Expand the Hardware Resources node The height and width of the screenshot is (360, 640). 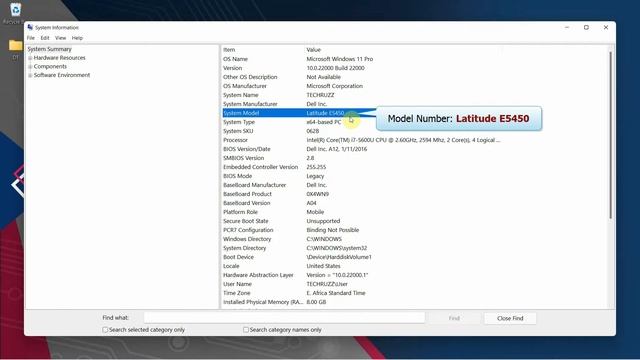pyautogui.click(x=30, y=58)
